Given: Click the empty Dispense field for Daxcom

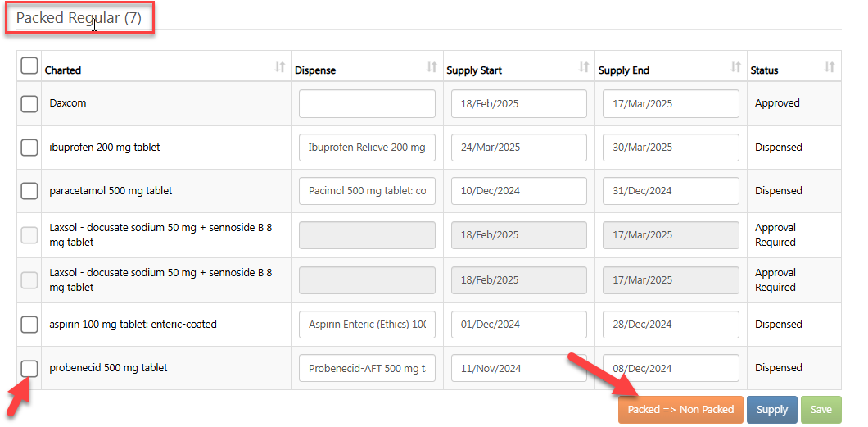Looking at the screenshot, I should point(367,104).
